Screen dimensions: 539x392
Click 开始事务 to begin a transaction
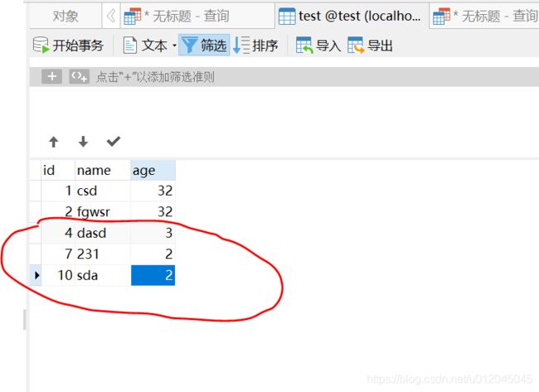[x=68, y=46]
